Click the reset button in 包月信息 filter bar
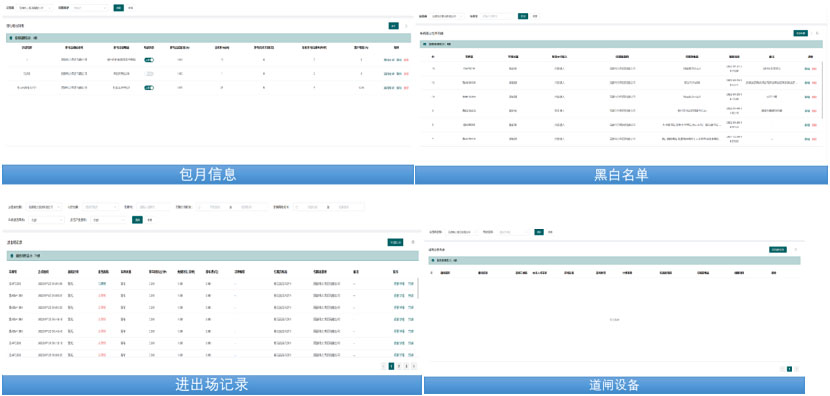The width and height of the screenshot is (830, 396). pyautogui.click(x=131, y=8)
